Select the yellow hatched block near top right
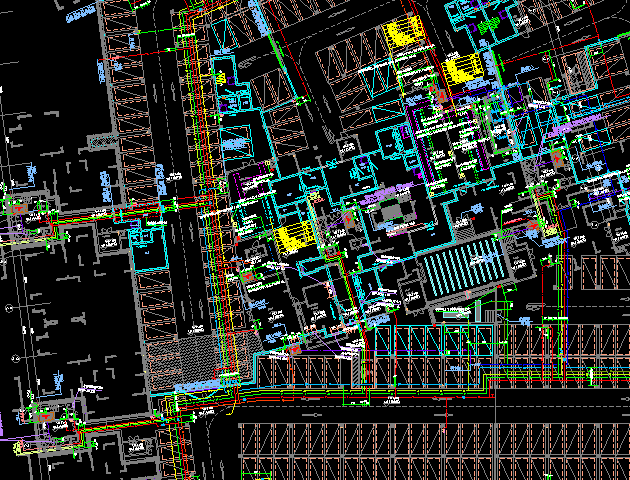630x480 pixels. [x=463, y=69]
